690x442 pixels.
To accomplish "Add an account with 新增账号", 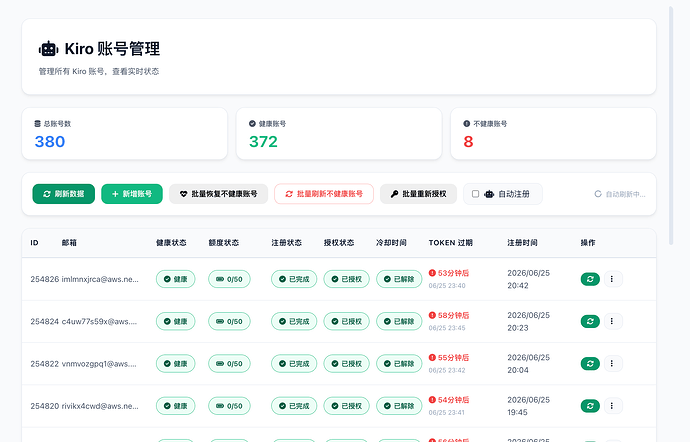I will pyautogui.click(x=132, y=194).
